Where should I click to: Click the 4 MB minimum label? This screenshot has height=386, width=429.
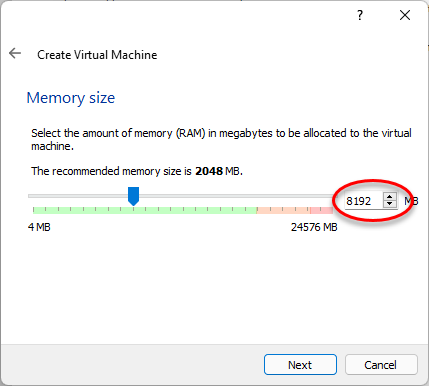39,227
